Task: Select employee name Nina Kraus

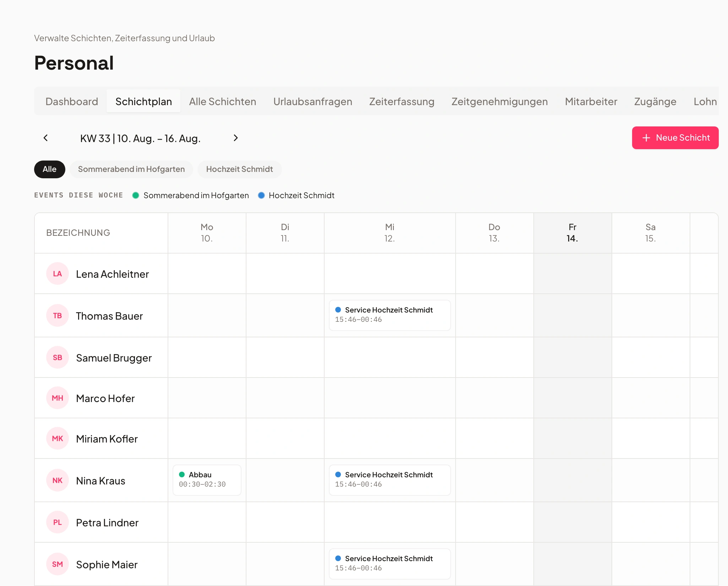Action: tap(101, 481)
